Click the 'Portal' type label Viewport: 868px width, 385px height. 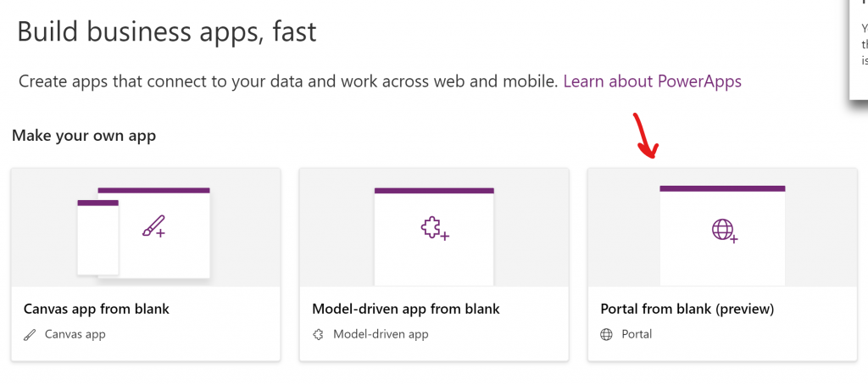pos(637,335)
